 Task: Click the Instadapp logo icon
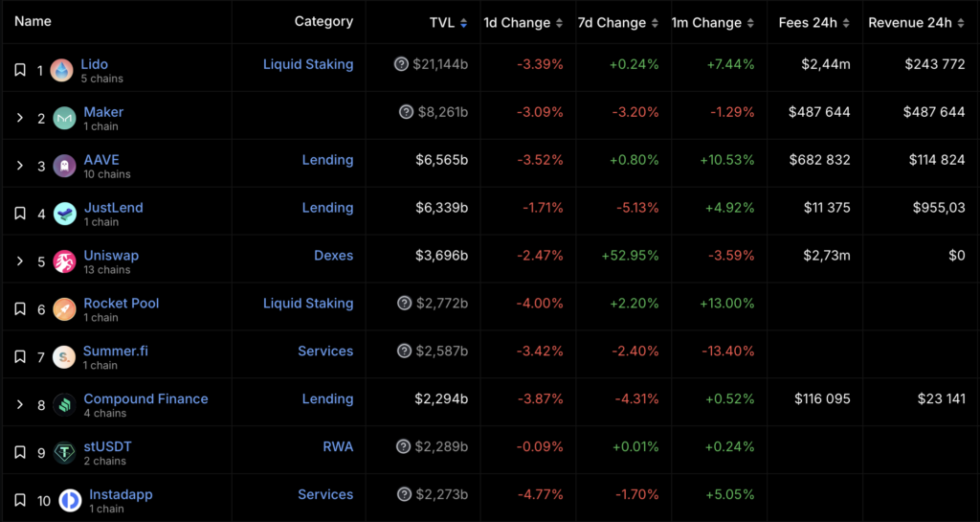70,500
